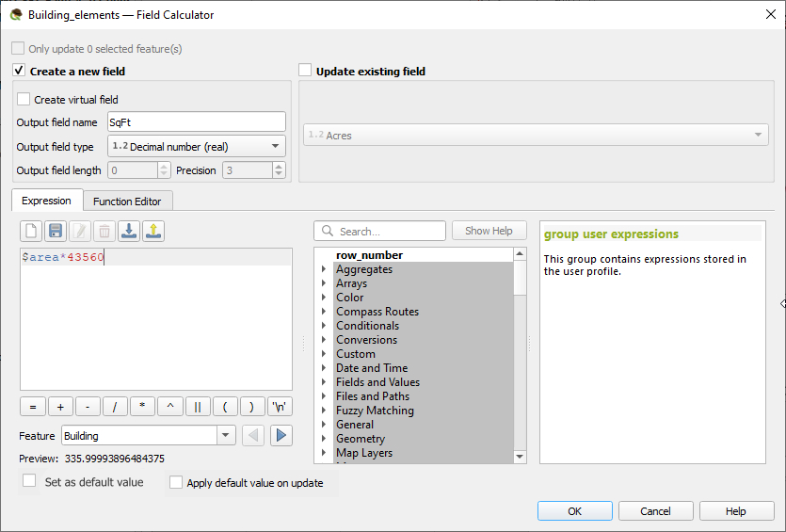Insert the equals operator

[x=33, y=407]
